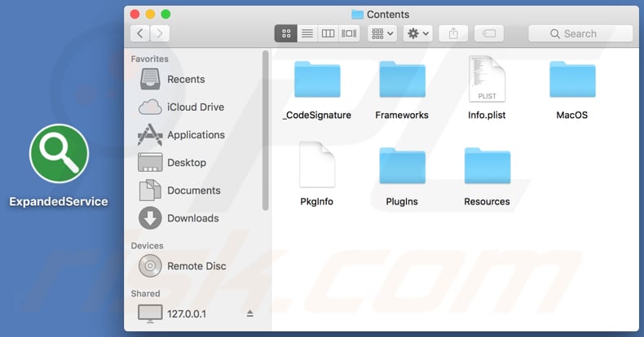This screenshot has height=337, width=644.
Task: Click the ExpandedService app icon on desktop
Action: (x=59, y=154)
